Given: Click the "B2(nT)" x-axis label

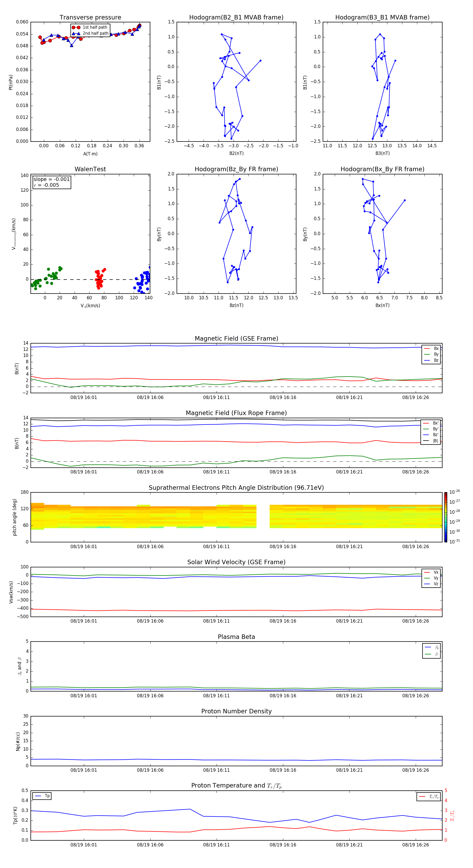Looking at the screenshot, I should tap(236, 153).
